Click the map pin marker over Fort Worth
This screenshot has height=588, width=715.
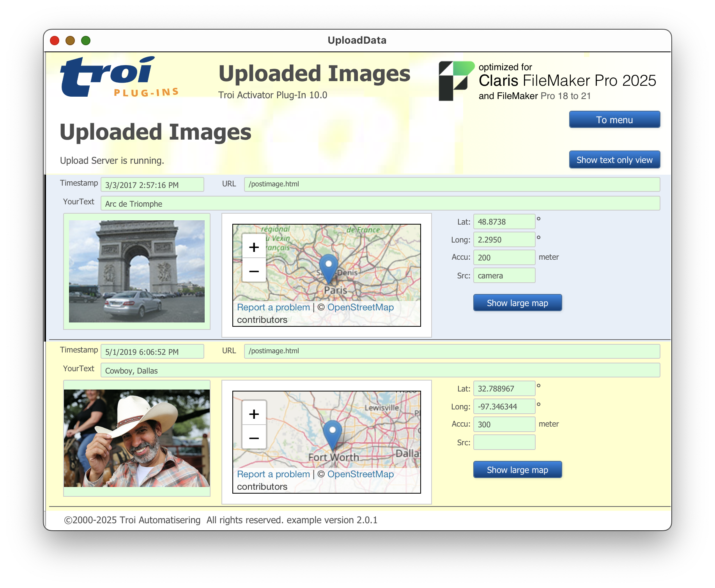333,435
